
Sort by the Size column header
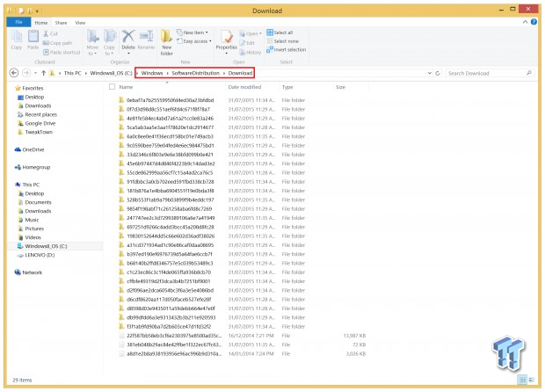point(341,87)
